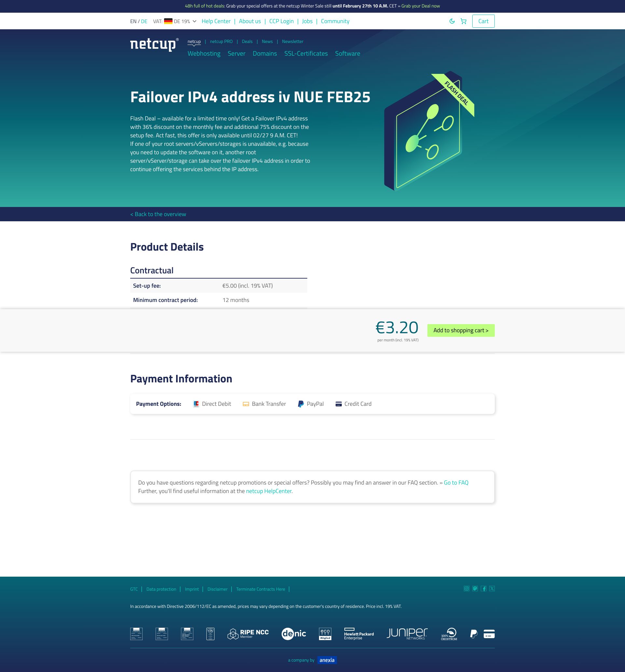625x672 pixels.
Task: Open the Community link
Action: [x=335, y=21]
